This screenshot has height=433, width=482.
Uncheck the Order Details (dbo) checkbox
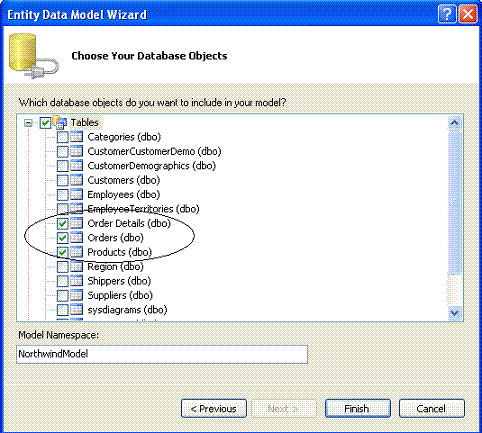pos(63,224)
